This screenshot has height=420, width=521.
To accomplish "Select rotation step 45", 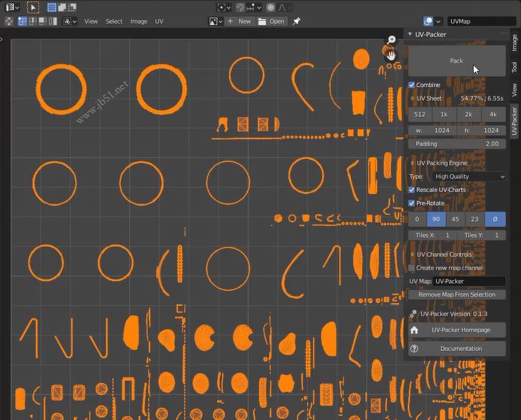I will (455, 219).
